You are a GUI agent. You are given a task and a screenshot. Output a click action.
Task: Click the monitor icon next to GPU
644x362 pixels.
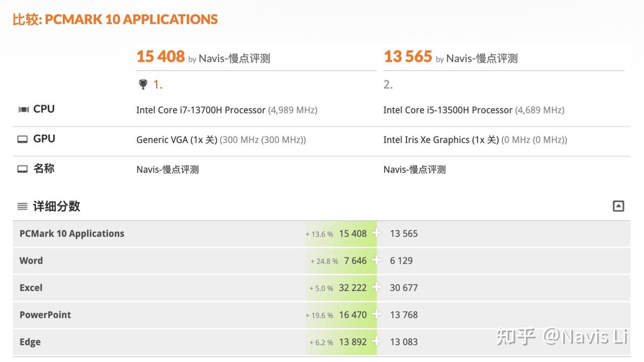[22, 139]
